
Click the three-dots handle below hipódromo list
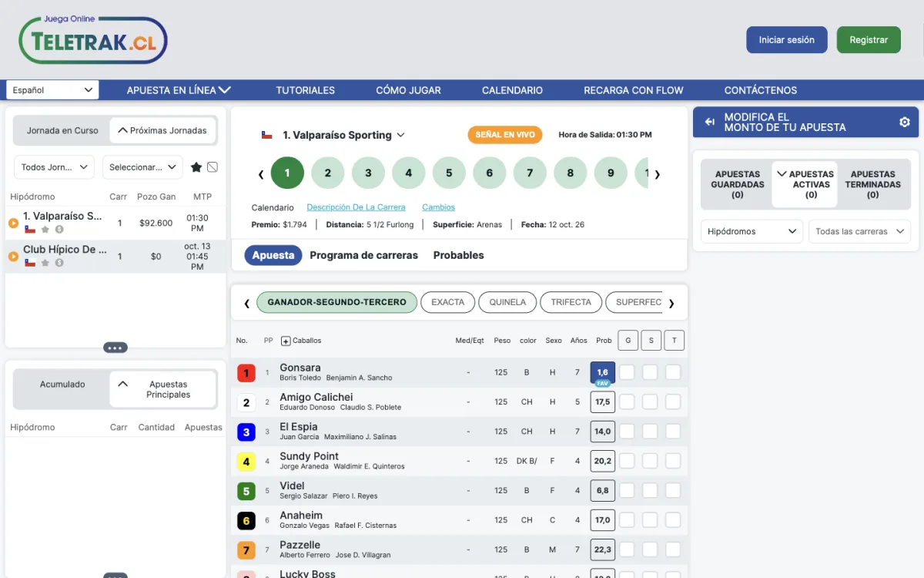point(115,348)
